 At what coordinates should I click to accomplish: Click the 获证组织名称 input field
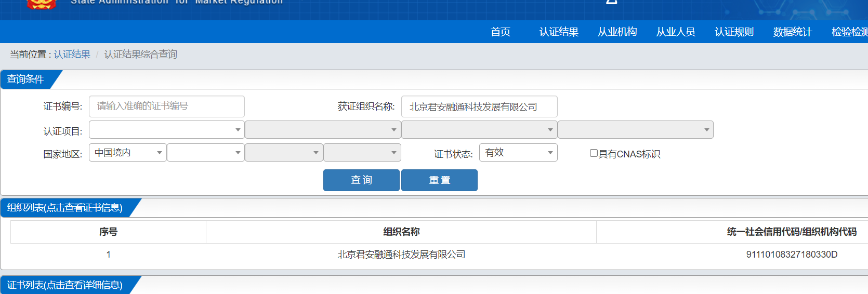tap(479, 106)
